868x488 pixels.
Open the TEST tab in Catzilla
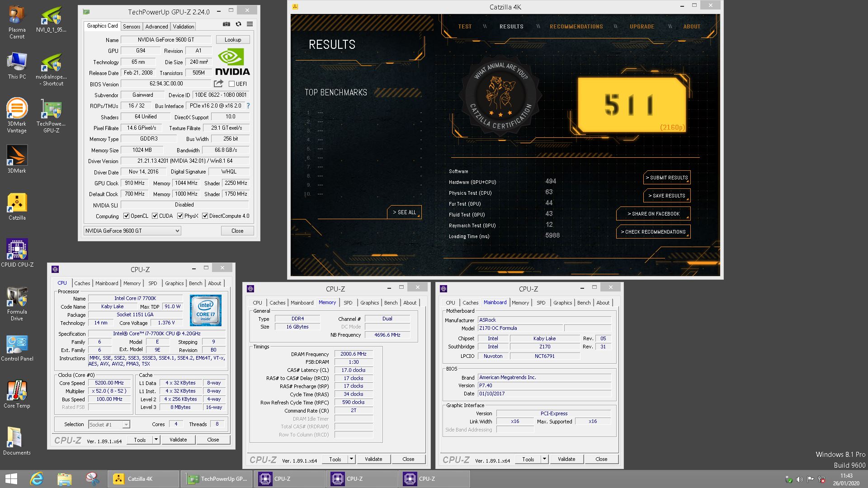(x=465, y=27)
